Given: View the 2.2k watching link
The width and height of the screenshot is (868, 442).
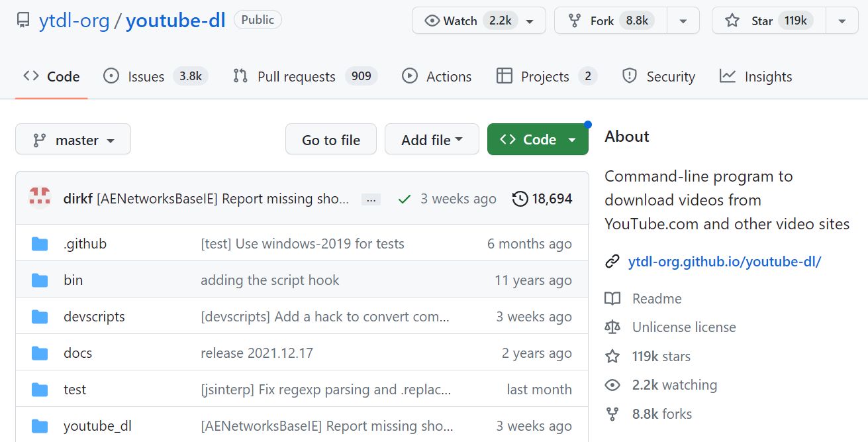Looking at the screenshot, I should point(674,385).
